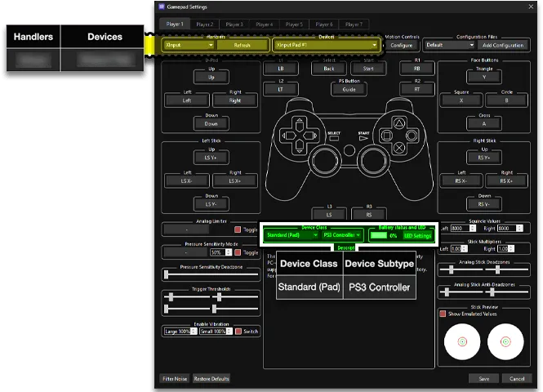
Task: Click the PS Button Guide mapping
Action: coord(349,89)
